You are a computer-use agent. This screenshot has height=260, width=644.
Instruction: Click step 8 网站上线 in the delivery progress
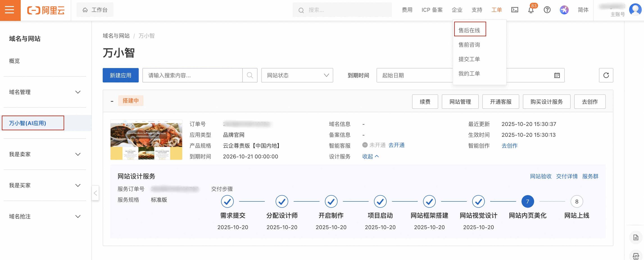pyautogui.click(x=577, y=201)
